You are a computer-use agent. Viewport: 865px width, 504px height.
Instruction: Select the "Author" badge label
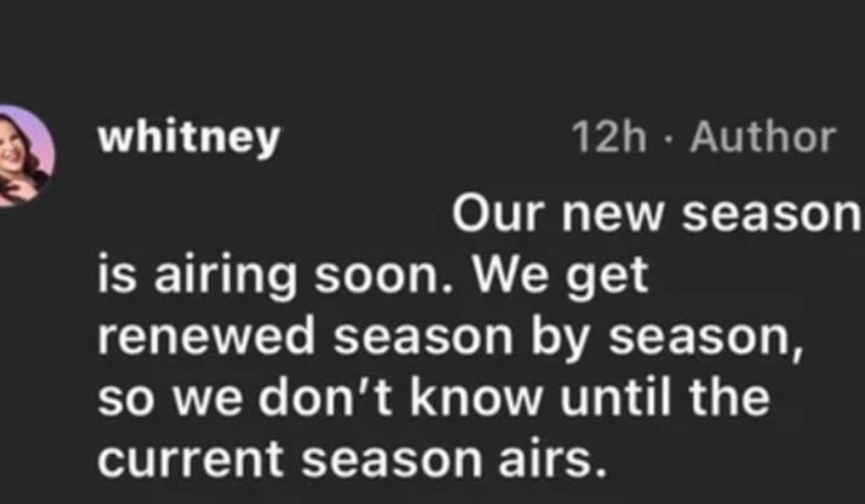pos(762,138)
